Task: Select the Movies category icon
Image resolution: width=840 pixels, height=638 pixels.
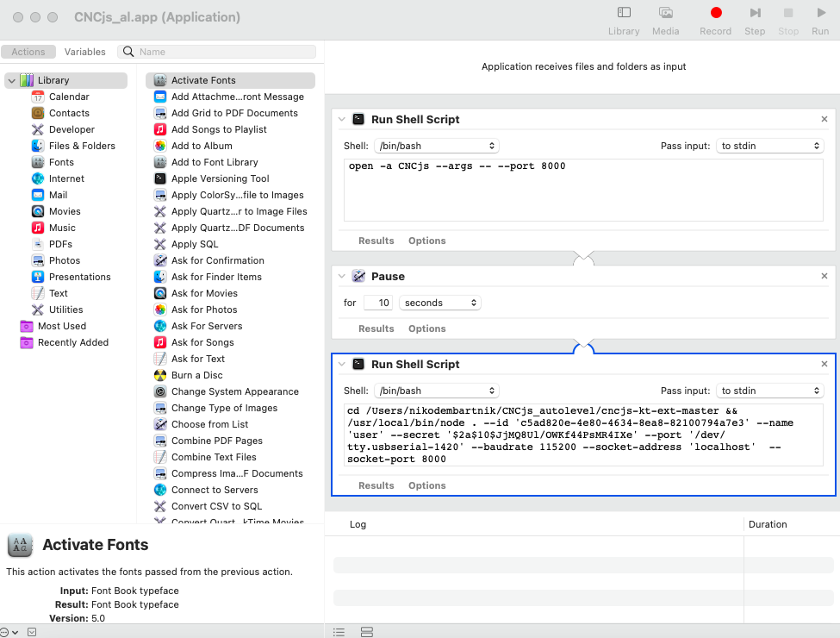Action: (x=38, y=211)
